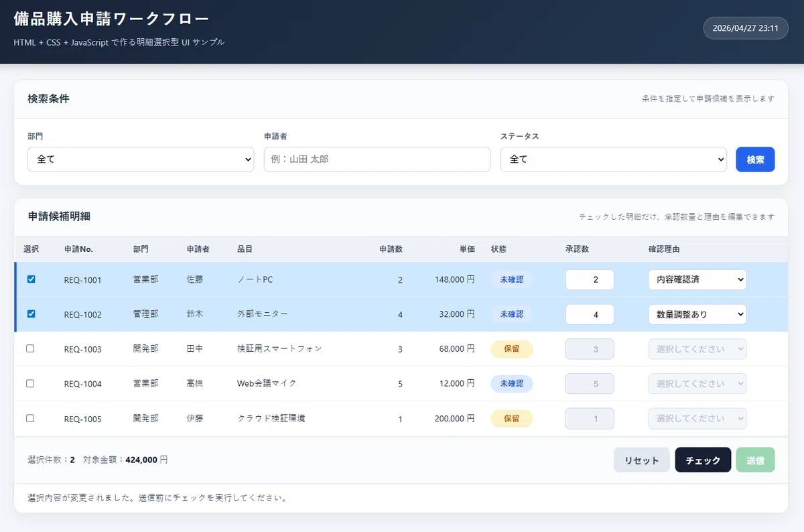804x532 pixels.
Task: Click the 未確認 status badge for REQ-1004
Action: pyautogui.click(x=512, y=384)
